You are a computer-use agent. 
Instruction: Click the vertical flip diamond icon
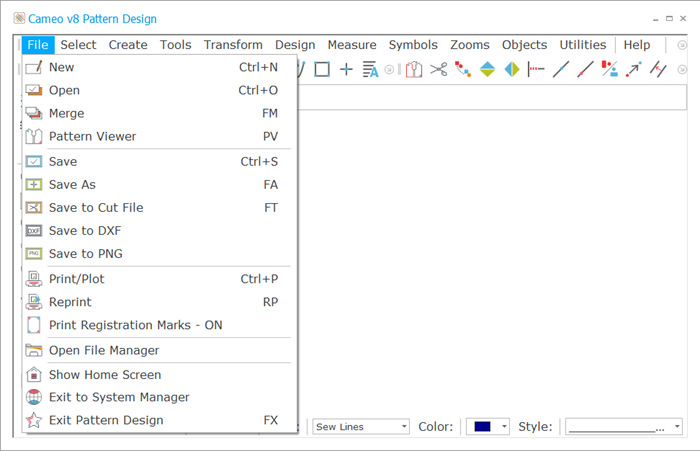point(488,69)
